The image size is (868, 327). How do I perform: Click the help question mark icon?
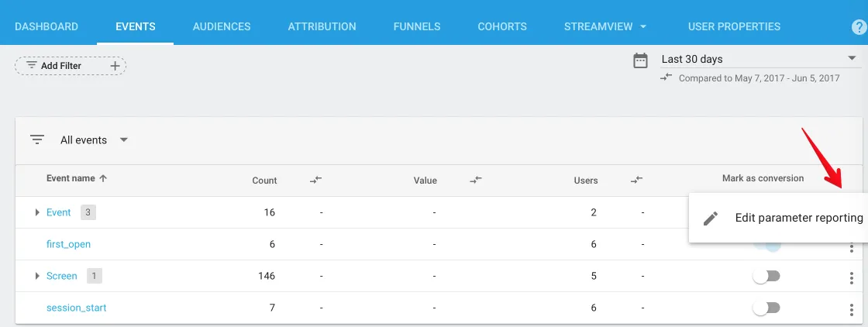coord(859,26)
